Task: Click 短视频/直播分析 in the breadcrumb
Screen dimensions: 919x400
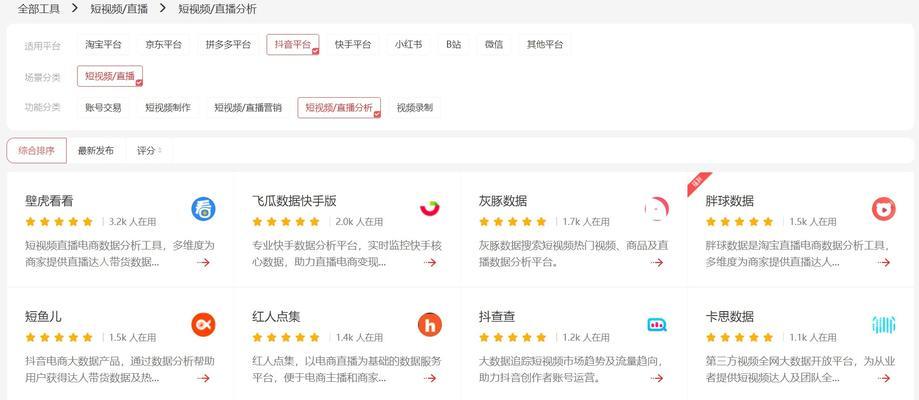Action: point(217,9)
